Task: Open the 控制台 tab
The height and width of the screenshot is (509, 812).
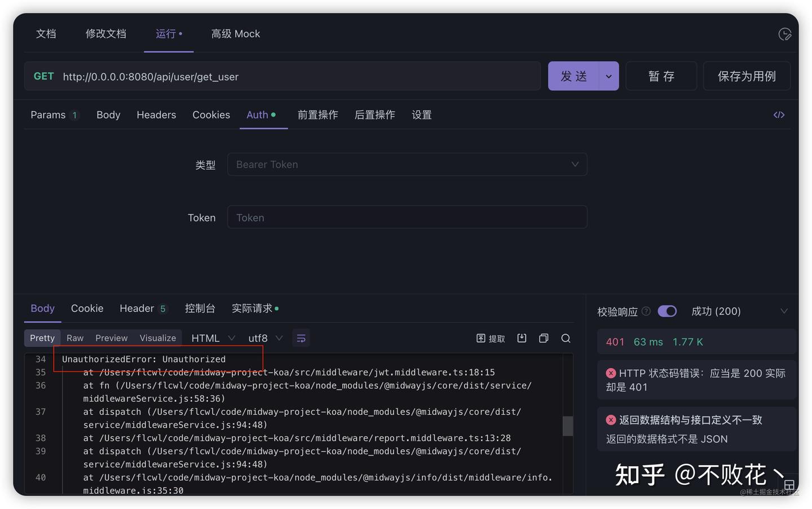Action: click(x=200, y=308)
